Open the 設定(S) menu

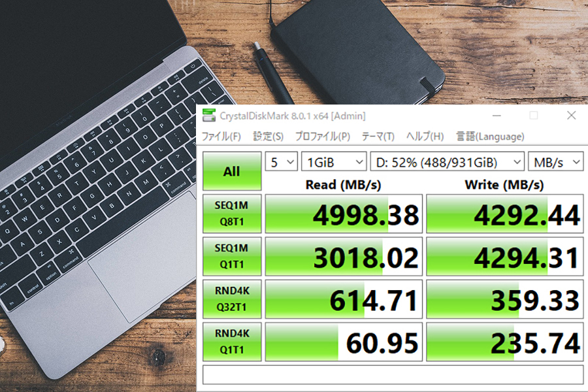268,136
